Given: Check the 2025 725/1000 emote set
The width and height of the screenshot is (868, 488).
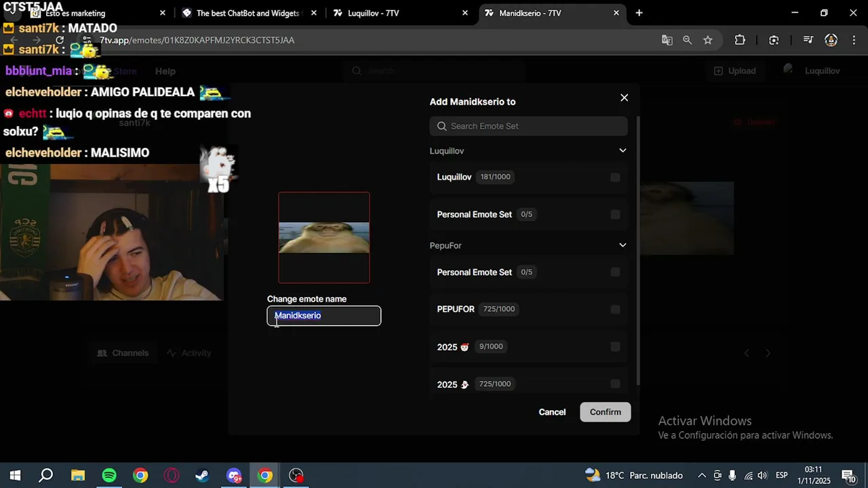Looking at the screenshot, I should [x=615, y=384].
